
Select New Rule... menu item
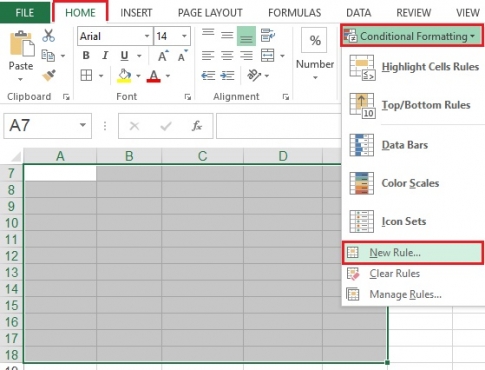coord(413,253)
